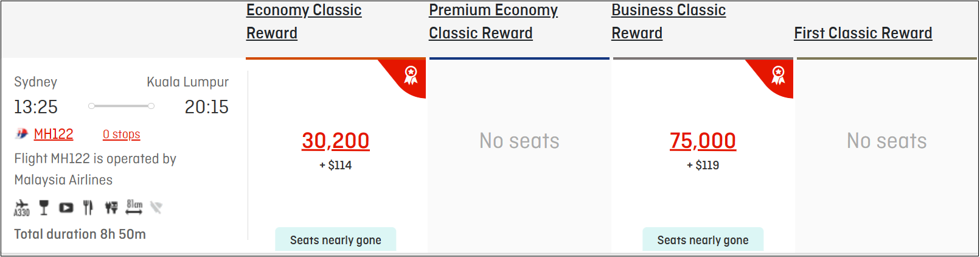Open the Premium Economy Classic Reward header
Image resolution: width=980 pixels, height=257 pixels.
tap(493, 21)
